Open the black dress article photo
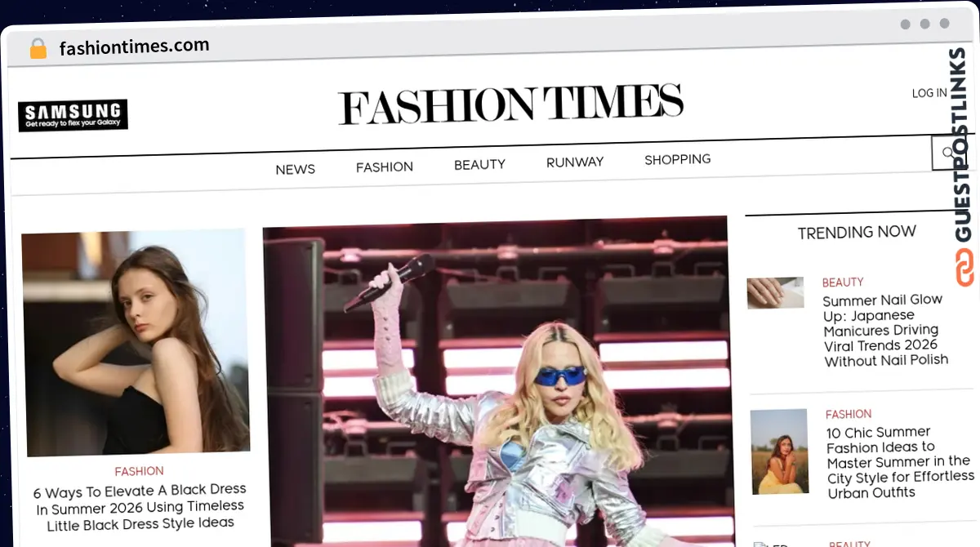The width and height of the screenshot is (980, 547). point(136,343)
